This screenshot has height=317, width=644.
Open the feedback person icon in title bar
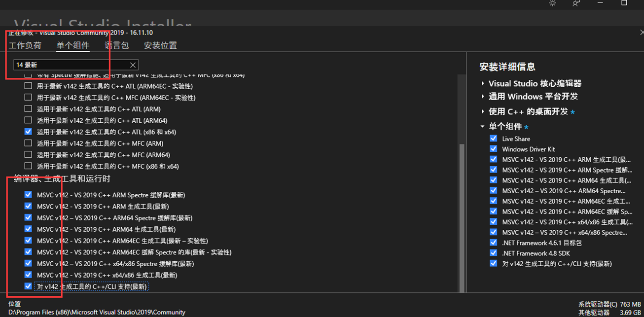pyautogui.click(x=576, y=3)
